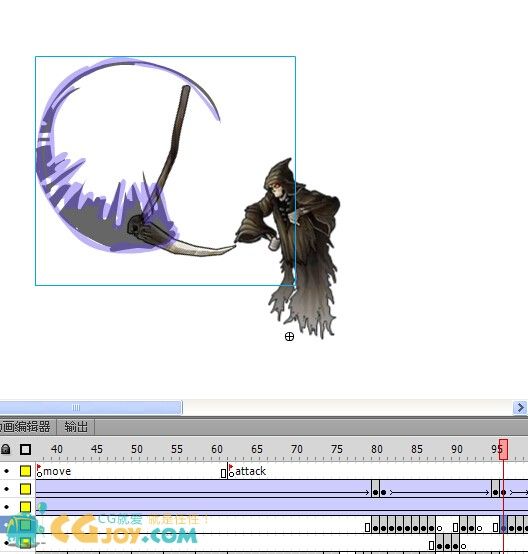The width and height of the screenshot is (528, 554).
Task: Jump to frame 85 on the timeline ruler
Action: pos(417,449)
